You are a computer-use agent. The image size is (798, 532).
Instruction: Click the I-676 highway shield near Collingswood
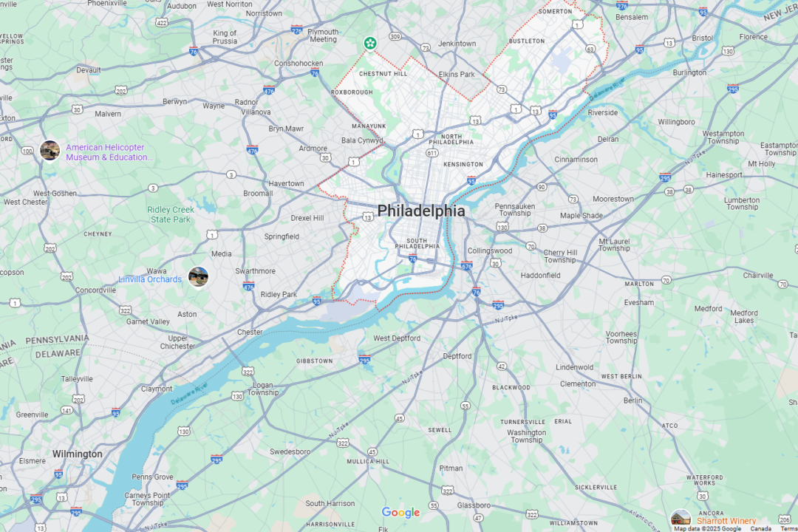467,265
